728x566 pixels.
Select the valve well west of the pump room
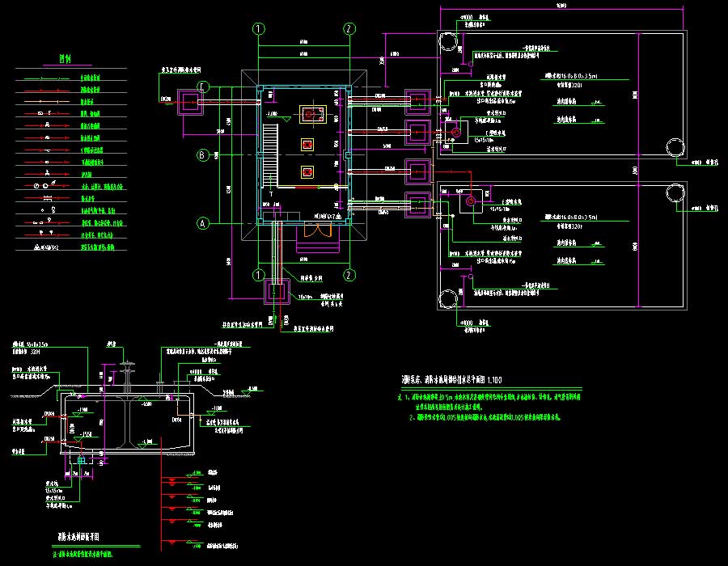pyautogui.click(x=192, y=102)
